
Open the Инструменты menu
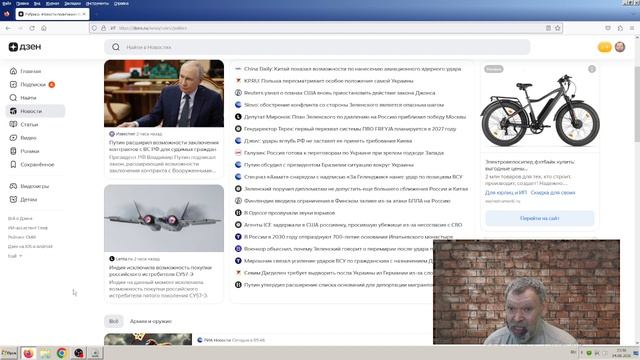pyautogui.click(x=97, y=3)
